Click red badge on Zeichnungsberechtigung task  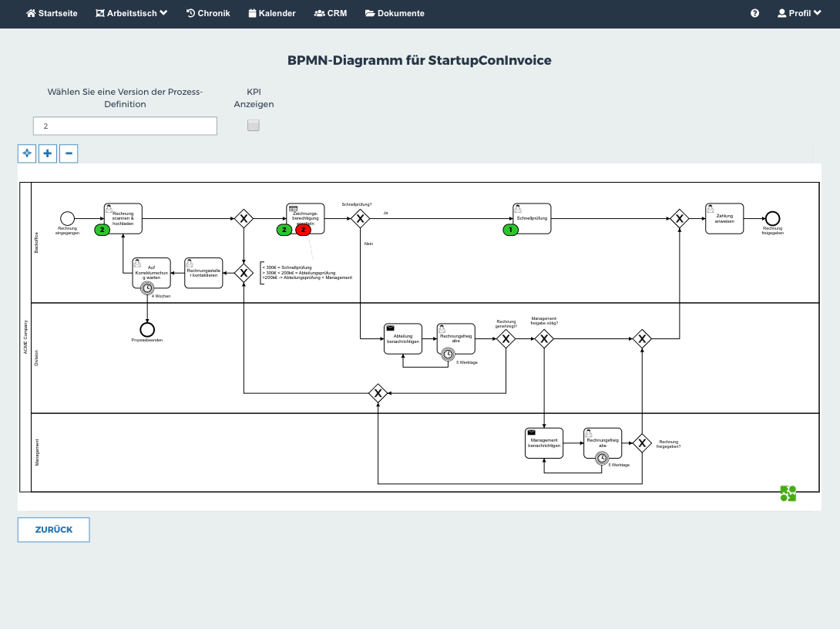tap(304, 230)
